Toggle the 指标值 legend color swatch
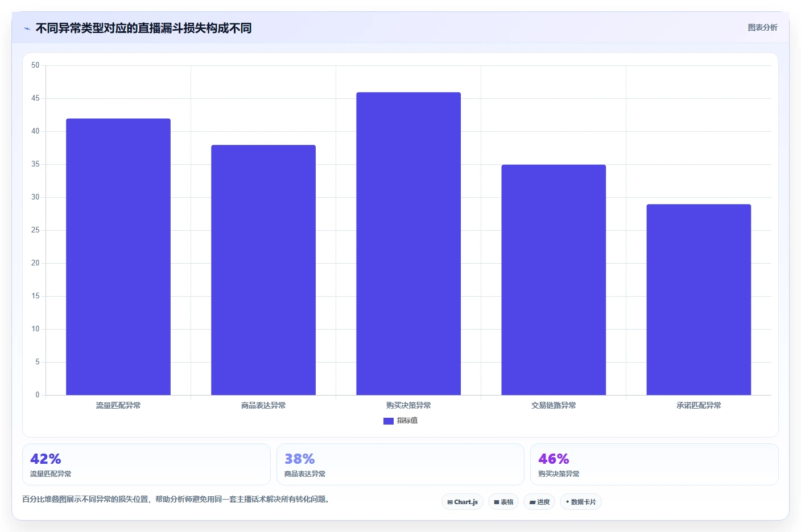801x532 pixels. click(x=389, y=421)
